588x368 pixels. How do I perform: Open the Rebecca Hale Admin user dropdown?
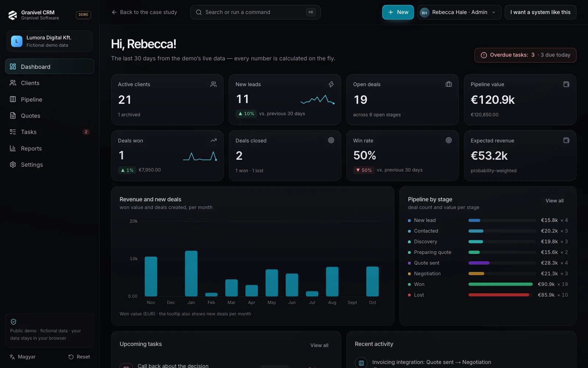[x=459, y=12]
